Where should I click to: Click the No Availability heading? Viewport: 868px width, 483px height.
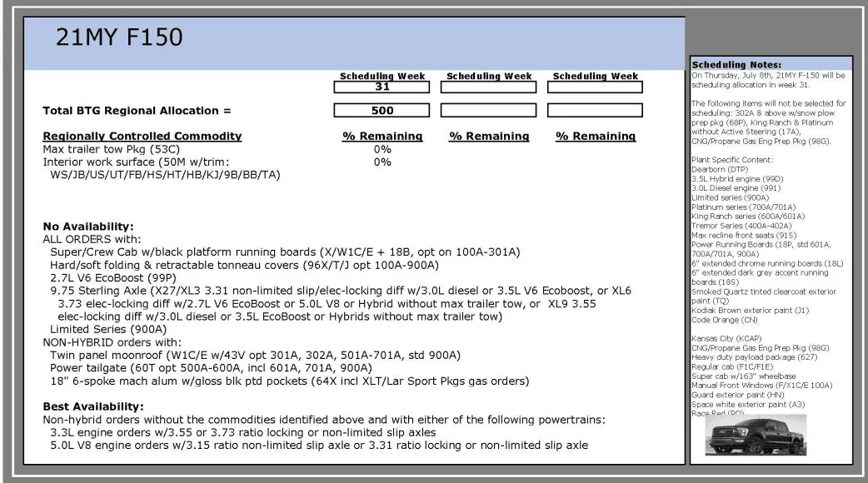pos(88,227)
